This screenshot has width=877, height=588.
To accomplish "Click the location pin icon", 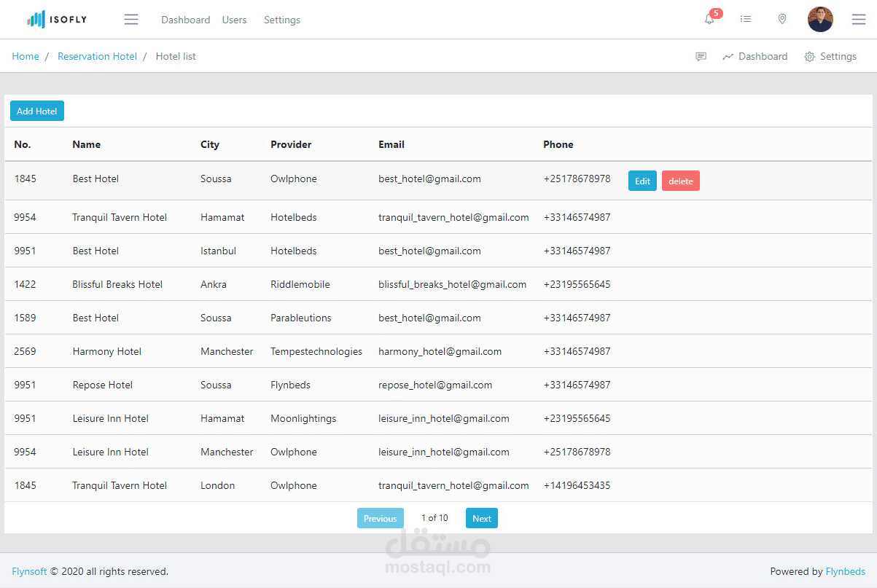I will click(782, 19).
